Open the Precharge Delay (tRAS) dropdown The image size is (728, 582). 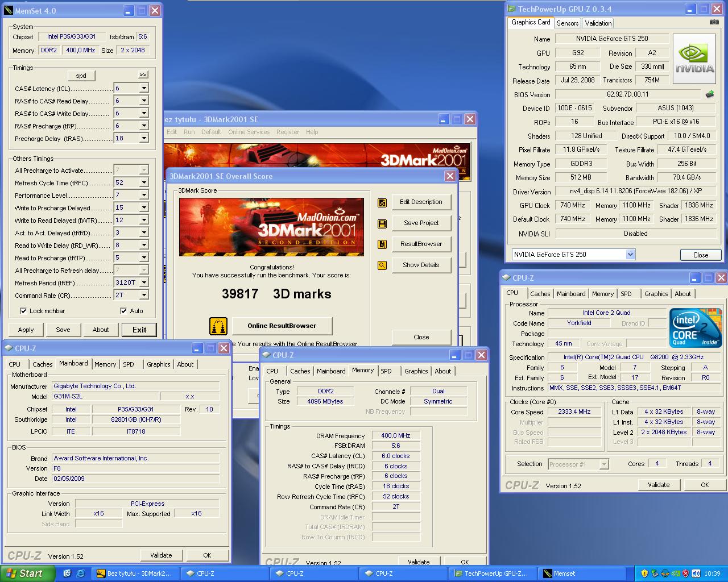click(x=143, y=138)
